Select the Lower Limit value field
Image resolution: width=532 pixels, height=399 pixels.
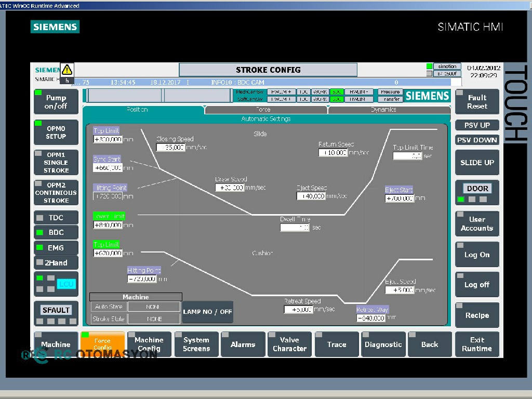(x=108, y=225)
